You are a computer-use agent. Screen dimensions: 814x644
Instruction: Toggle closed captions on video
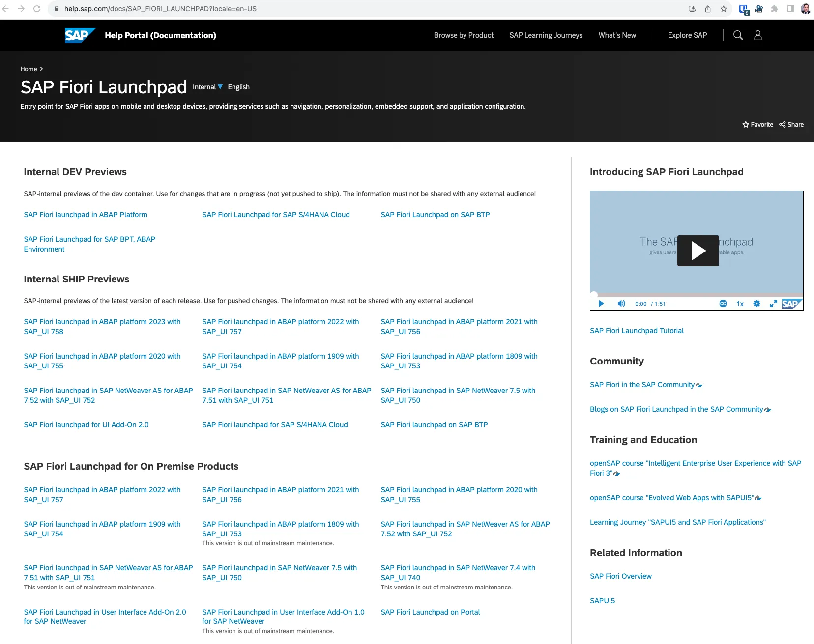click(x=723, y=304)
